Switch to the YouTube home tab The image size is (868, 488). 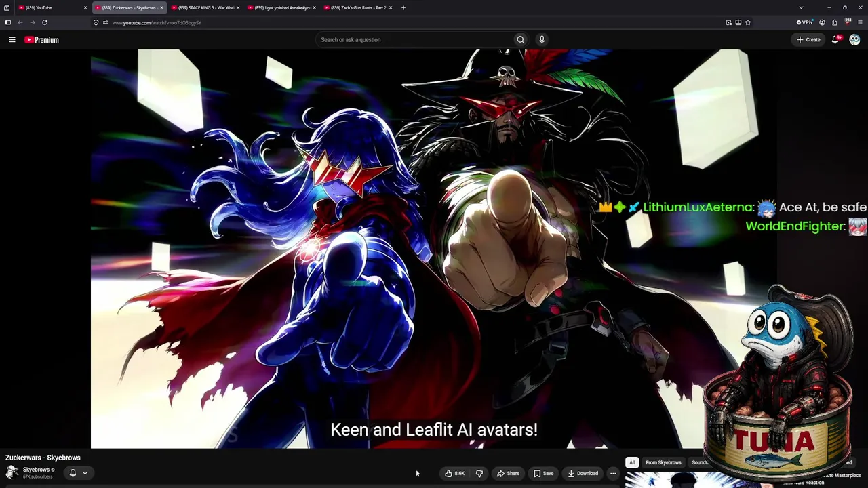(x=53, y=8)
